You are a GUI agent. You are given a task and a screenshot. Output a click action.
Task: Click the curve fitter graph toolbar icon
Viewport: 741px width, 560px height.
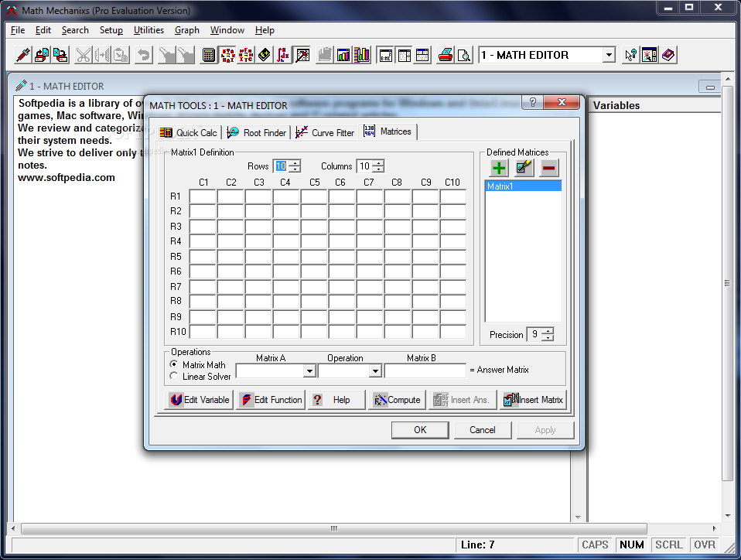tap(302, 55)
